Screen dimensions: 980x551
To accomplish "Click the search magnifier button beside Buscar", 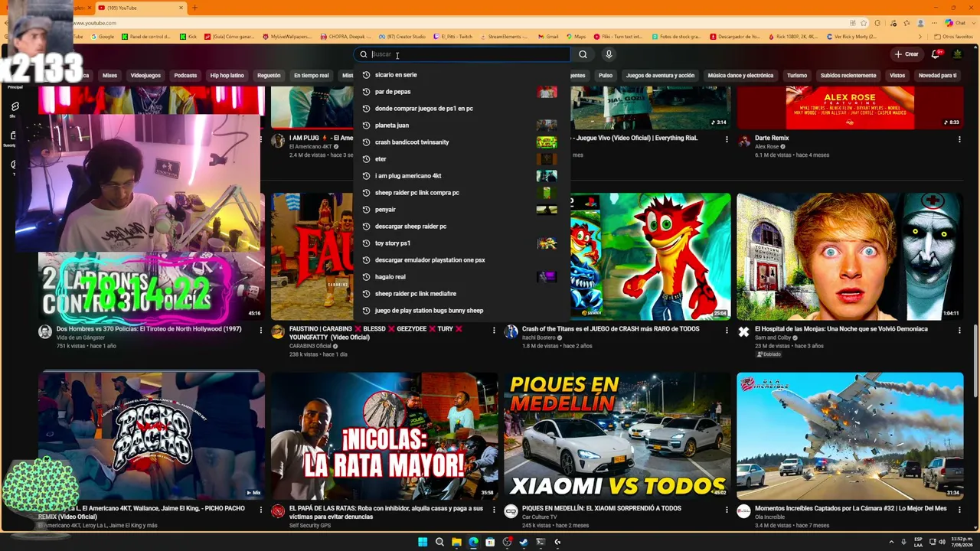I will (583, 54).
